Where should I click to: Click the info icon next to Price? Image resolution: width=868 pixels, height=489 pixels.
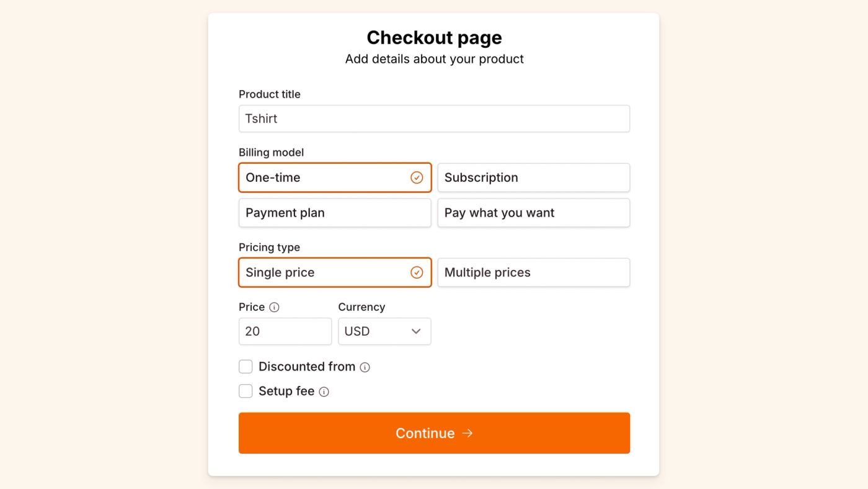click(275, 307)
